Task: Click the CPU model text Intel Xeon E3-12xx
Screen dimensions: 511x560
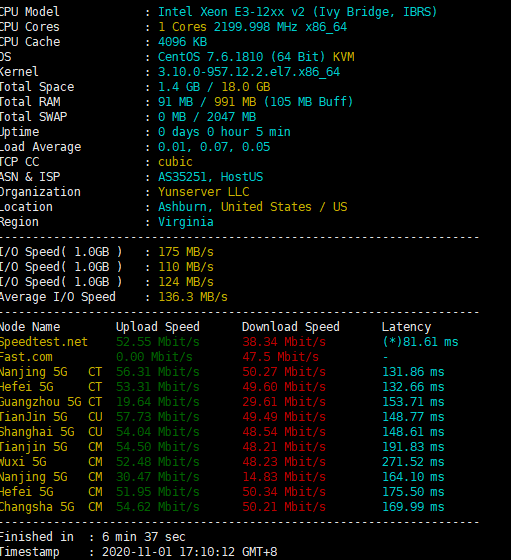Action: point(221,12)
